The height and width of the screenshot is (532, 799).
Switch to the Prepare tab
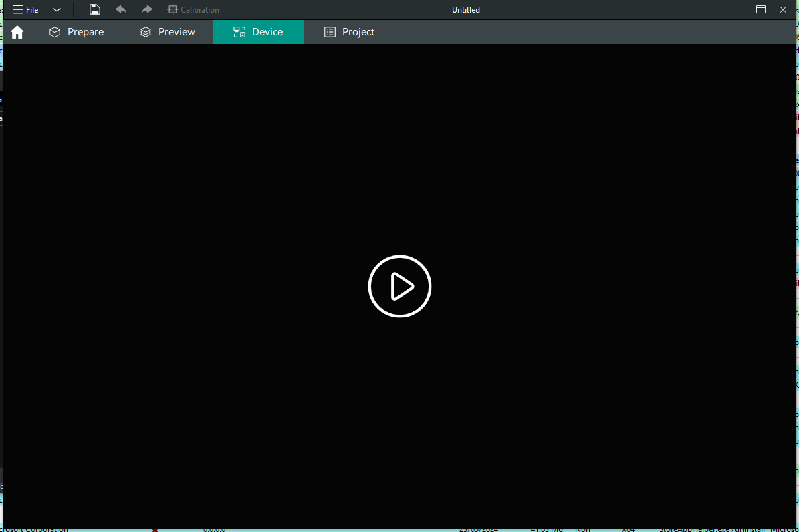(76, 32)
